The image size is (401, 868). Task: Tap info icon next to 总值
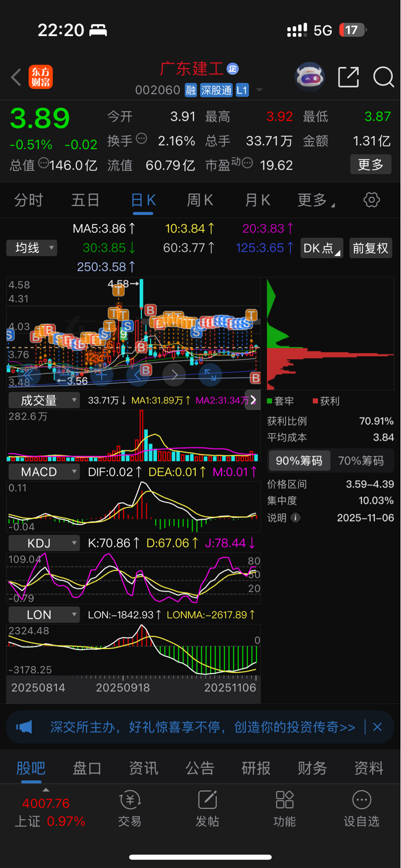(44, 163)
